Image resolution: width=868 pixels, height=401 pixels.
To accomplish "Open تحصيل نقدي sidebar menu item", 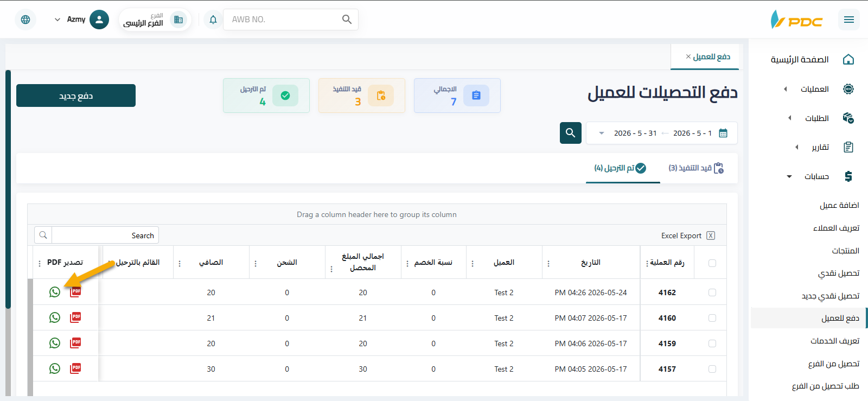I will (x=839, y=273).
